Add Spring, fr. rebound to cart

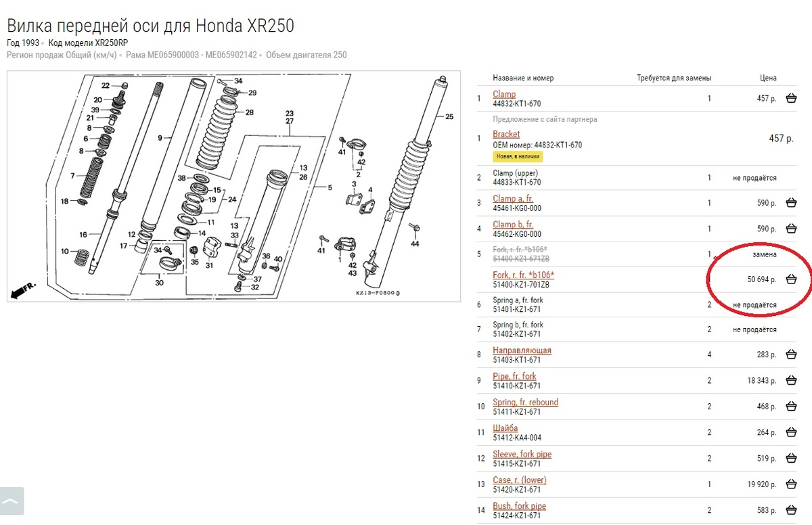(x=791, y=407)
